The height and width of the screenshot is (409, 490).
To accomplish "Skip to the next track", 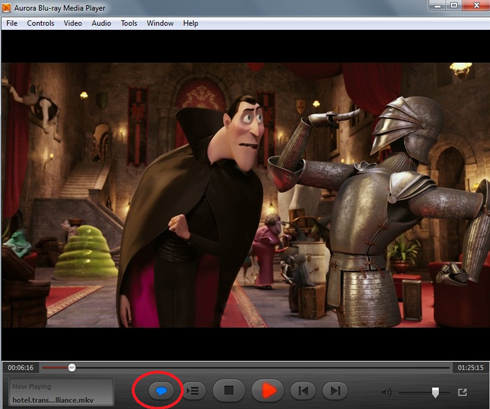I will click(x=335, y=390).
